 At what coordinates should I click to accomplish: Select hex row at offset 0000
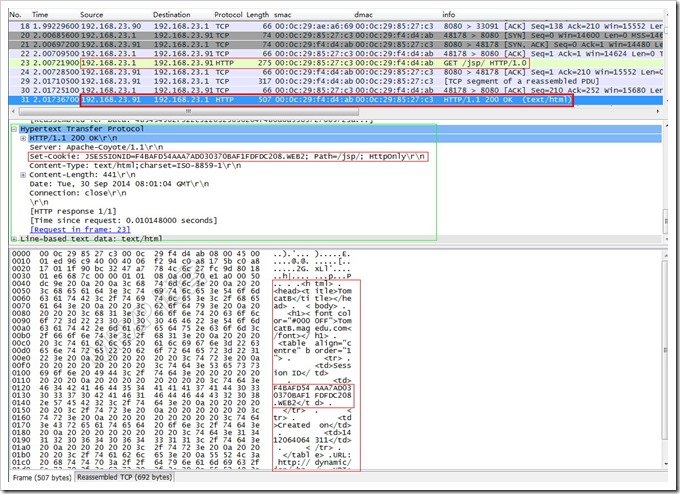click(182, 254)
